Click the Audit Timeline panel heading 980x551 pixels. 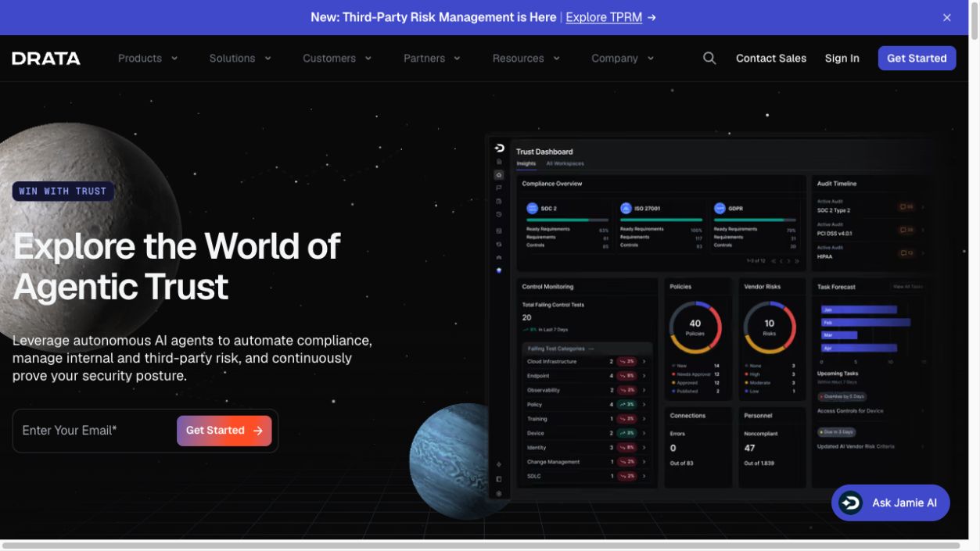pos(837,184)
